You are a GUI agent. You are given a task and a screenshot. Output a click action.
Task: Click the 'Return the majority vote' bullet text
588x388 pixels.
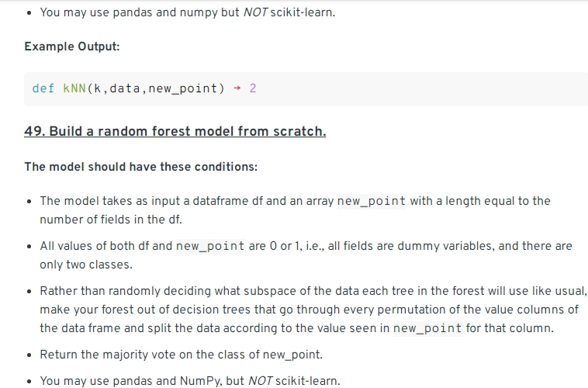click(x=181, y=355)
